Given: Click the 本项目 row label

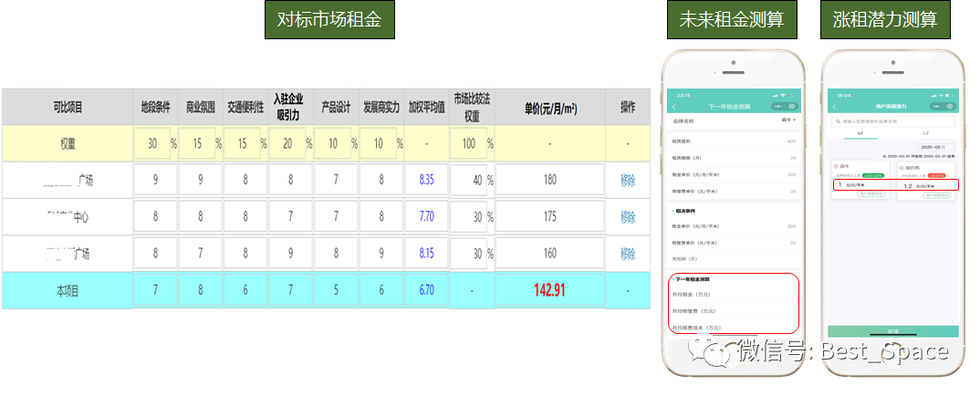Looking at the screenshot, I should click(68, 290).
